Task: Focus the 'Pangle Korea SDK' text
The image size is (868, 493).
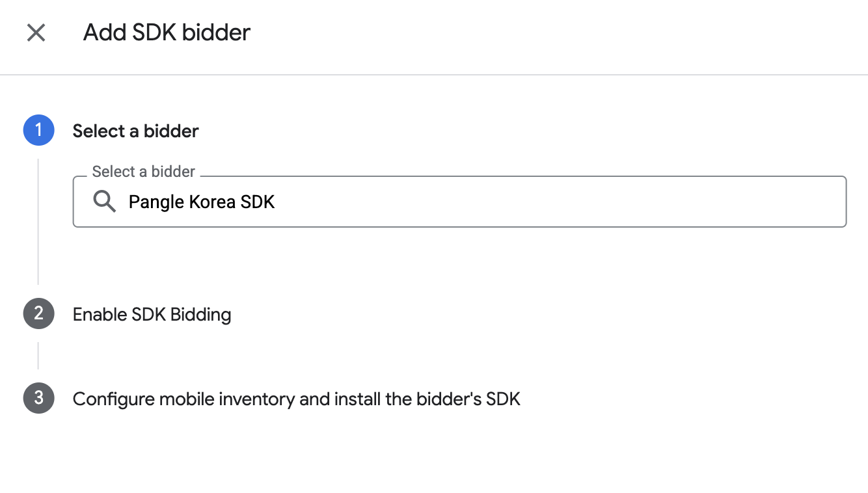Action: click(x=202, y=202)
